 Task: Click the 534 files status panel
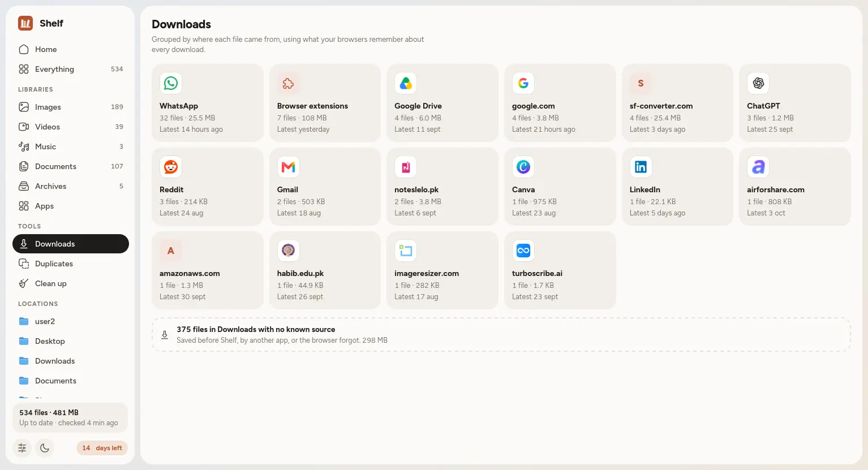(70, 417)
